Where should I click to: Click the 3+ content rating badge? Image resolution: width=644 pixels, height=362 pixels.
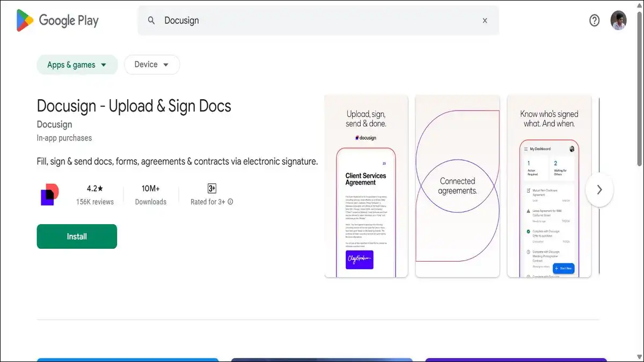click(212, 188)
